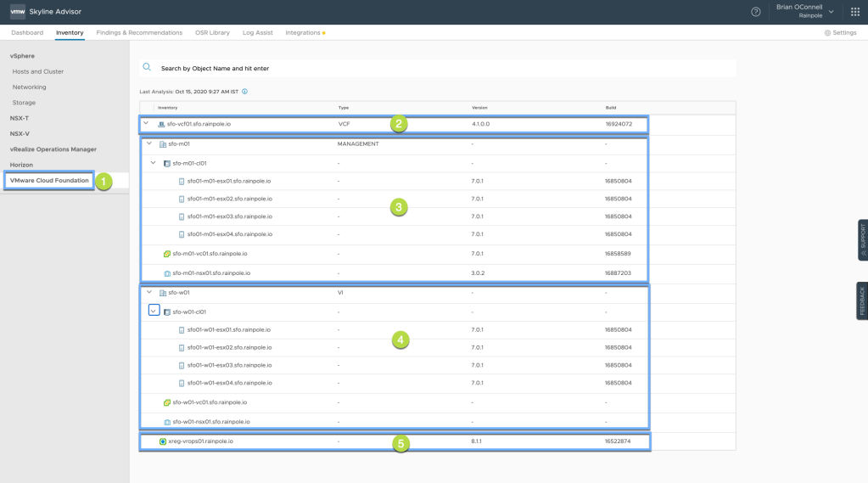Click the sfo-m01-vc01 vCenter icon
This screenshot has width=868, height=483.
167,254
